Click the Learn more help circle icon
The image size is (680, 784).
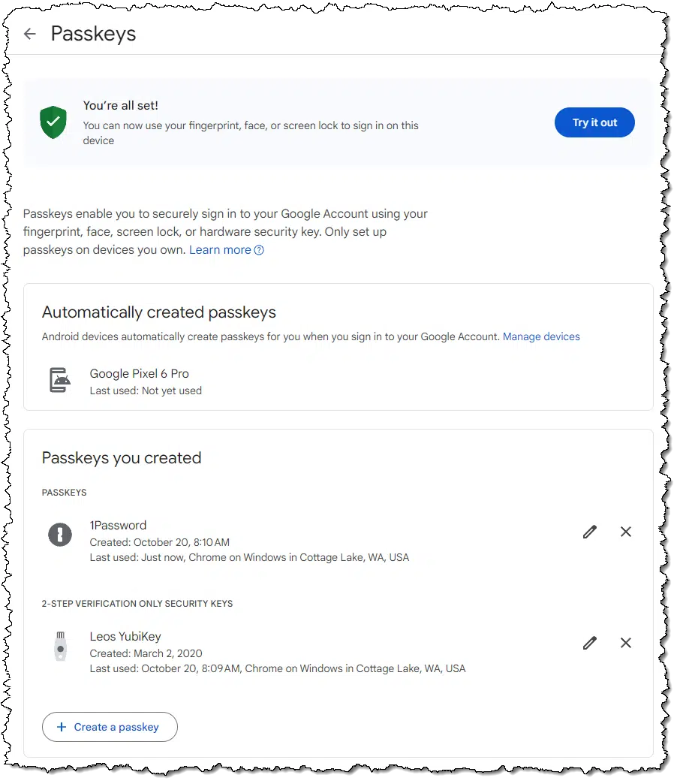click(259, 250)
